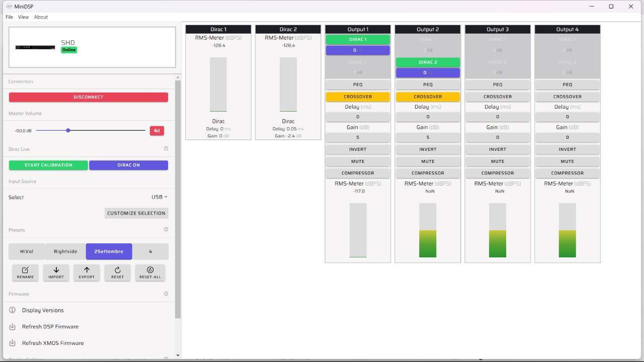Click the Output 1 gain value field

tap(358, 137)
